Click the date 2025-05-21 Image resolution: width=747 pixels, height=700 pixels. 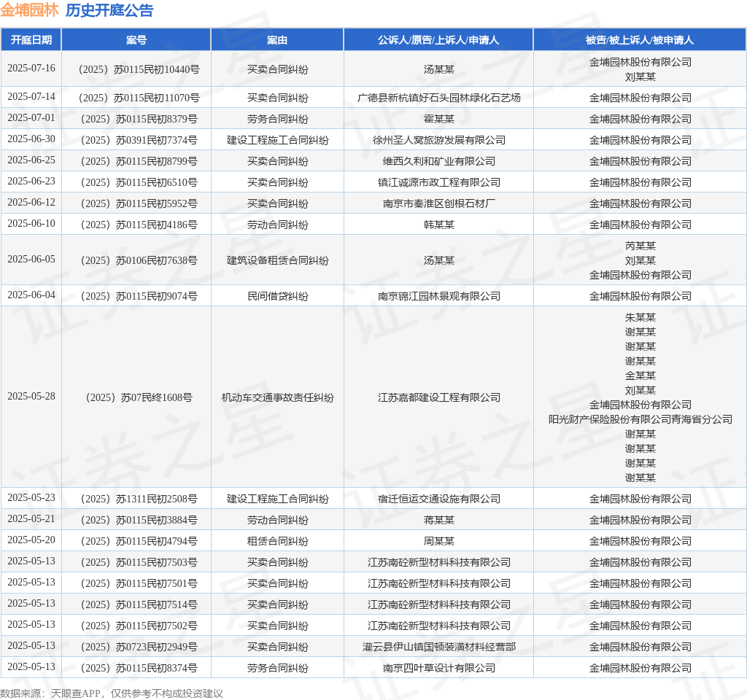click(x=31, y=518)
